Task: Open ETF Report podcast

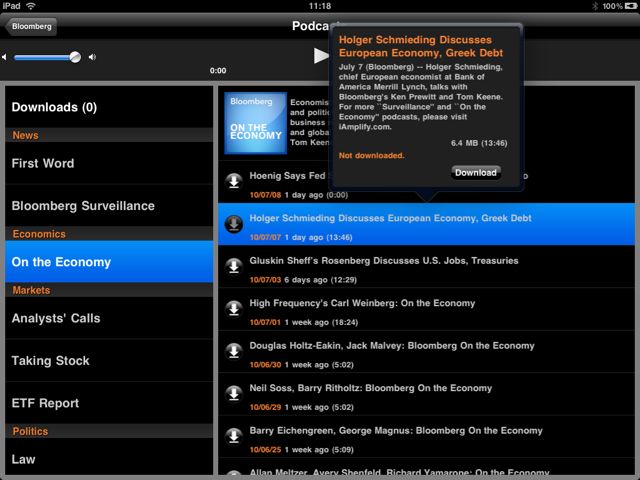Action: (x=109, y=403)
